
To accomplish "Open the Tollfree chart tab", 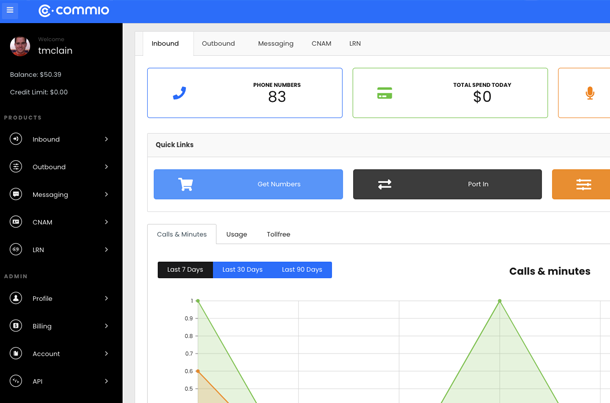I will (x=279, y=234).
